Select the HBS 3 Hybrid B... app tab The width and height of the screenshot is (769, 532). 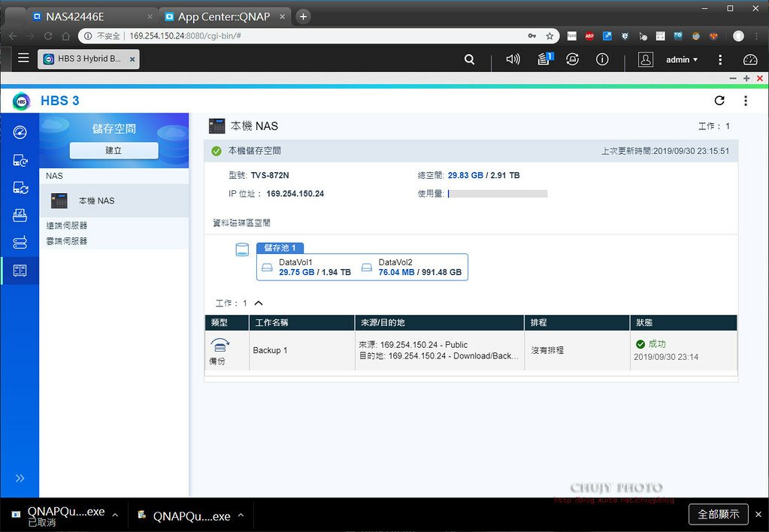[88, 59]
